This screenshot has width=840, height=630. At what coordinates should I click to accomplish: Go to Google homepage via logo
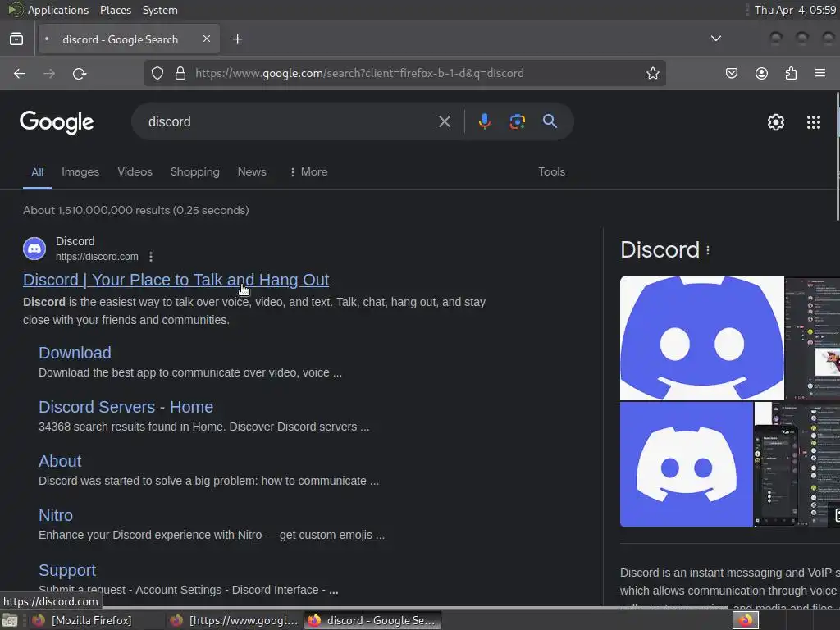coord(57,122)
